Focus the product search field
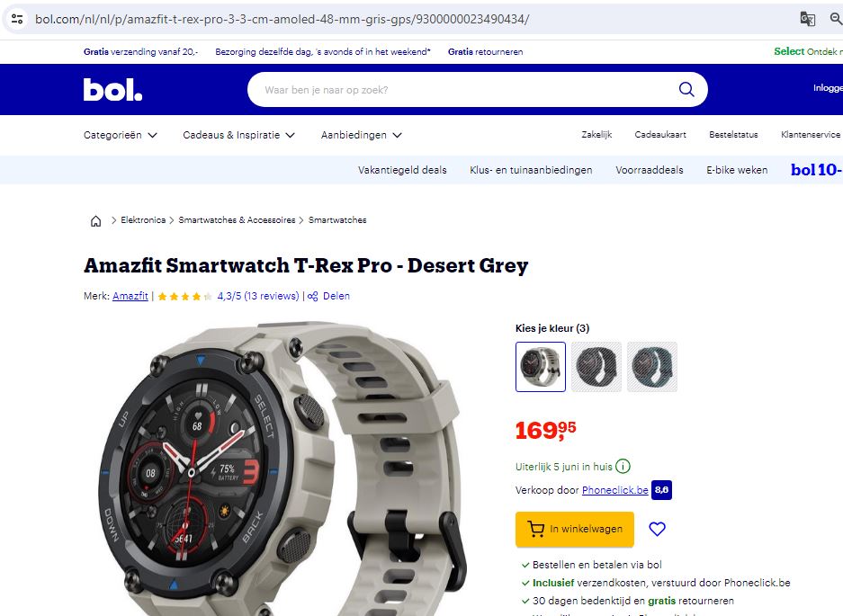Image resolution: width=843 pixels, height=616 pixels. (x=468, y=89)
